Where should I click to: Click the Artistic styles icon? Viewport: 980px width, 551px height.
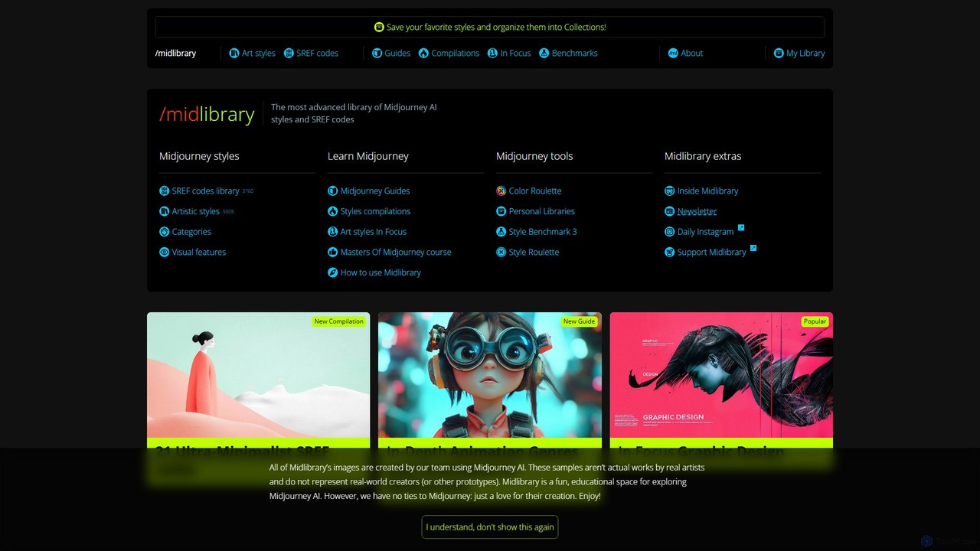[x=164, y=211]
